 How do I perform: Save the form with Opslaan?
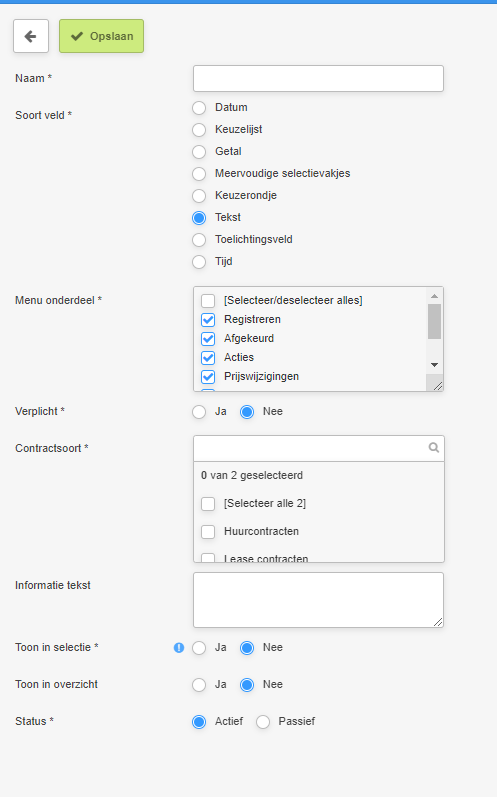pyautogui.click(x=102, y=36)
